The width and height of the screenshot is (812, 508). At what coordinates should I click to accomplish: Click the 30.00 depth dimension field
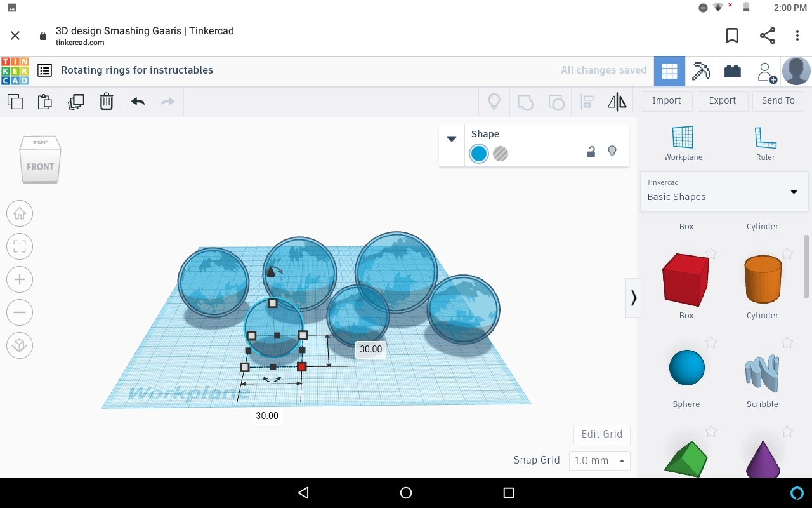click(x=371, y=349)
